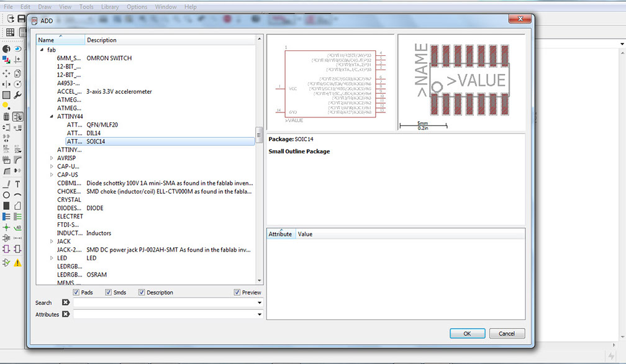The height and width of the screenshot is (364, 626).
Task: Expand the CAP-U... tree node
Action: click(x=52, y=166)
